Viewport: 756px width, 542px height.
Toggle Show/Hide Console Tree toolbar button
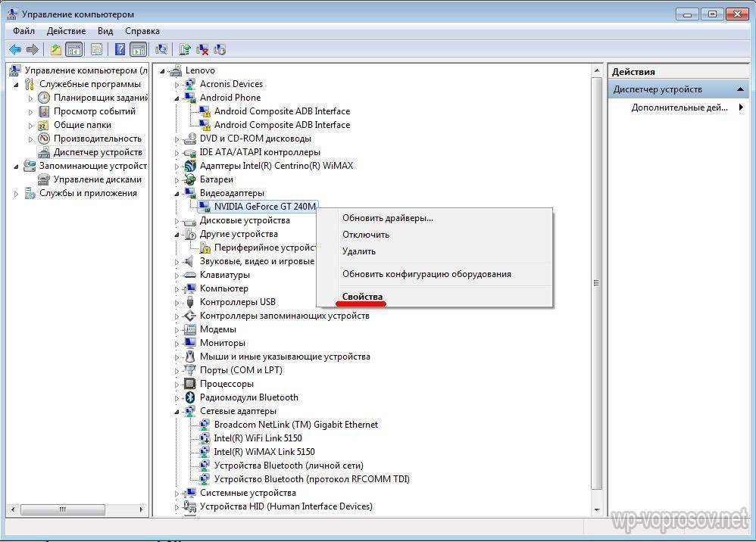[74, 50]
